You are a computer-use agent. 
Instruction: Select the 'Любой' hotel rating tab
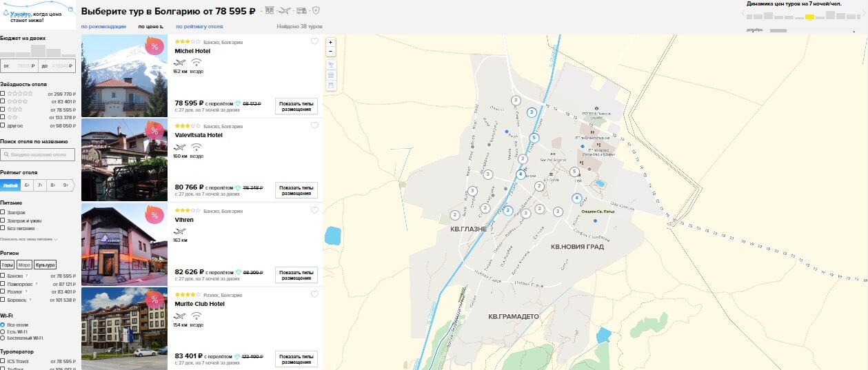(10, 185)
